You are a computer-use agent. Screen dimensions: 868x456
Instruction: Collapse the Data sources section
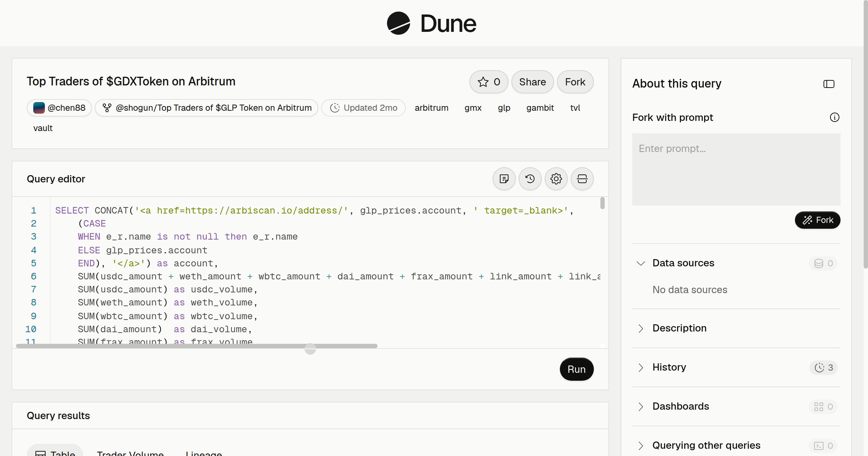click(x=641, y=263)
